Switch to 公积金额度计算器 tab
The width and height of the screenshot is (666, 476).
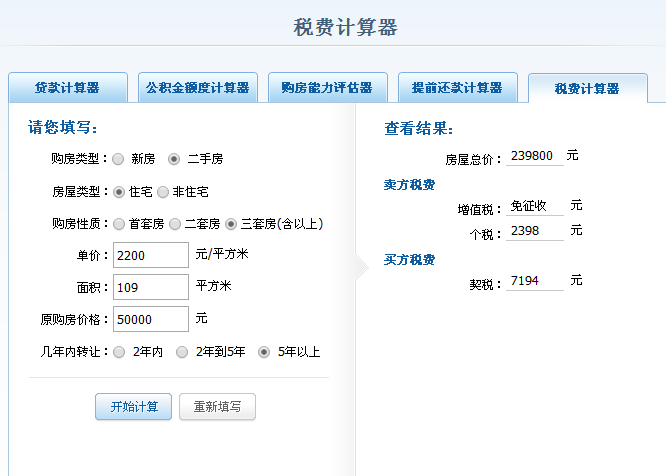coord(198,88)
